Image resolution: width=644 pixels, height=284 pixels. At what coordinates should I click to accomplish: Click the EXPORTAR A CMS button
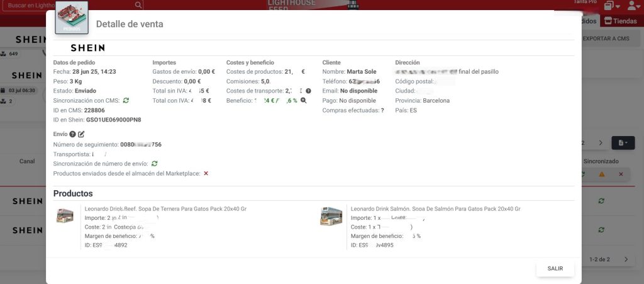[x=606, y=38]
